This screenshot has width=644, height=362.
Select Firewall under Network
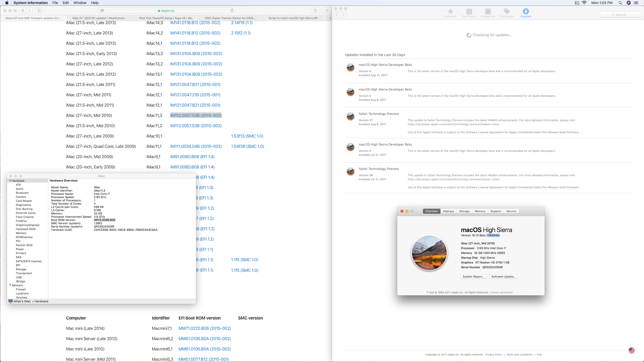[x=21, y=289]
